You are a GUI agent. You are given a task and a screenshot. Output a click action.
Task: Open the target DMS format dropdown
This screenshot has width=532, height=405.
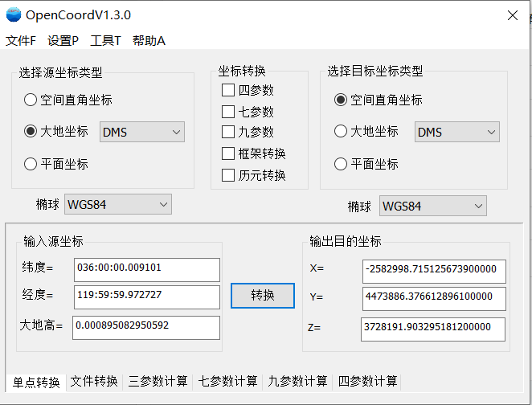(456, 133)
